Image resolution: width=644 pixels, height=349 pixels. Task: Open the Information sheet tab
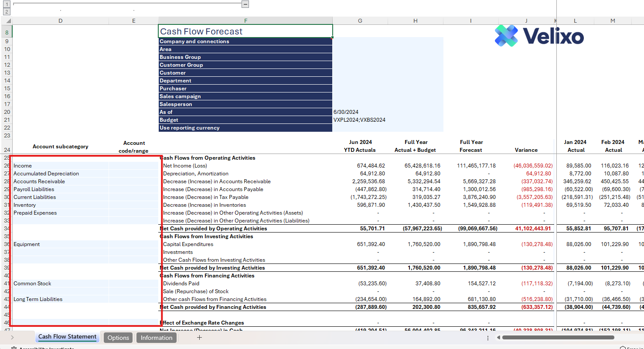tap(157, 338)
